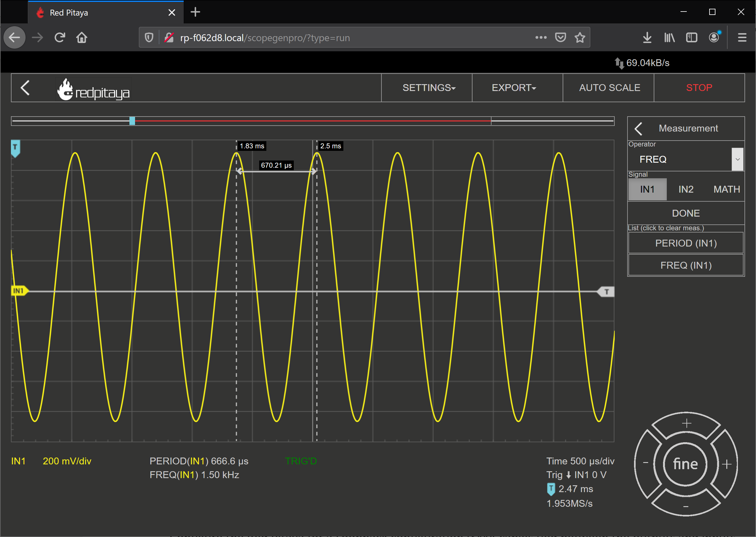Open the Firefox account menu
756x537 pixels.
tap(714, 37)
